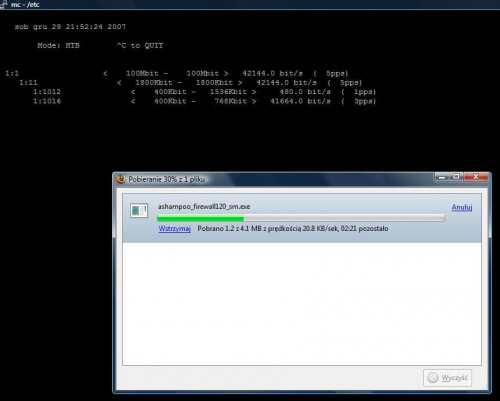Viewport: 500px width, 401px height.
Task: Click the 1:11 class row in the terminal
Action: pos(190,83)
